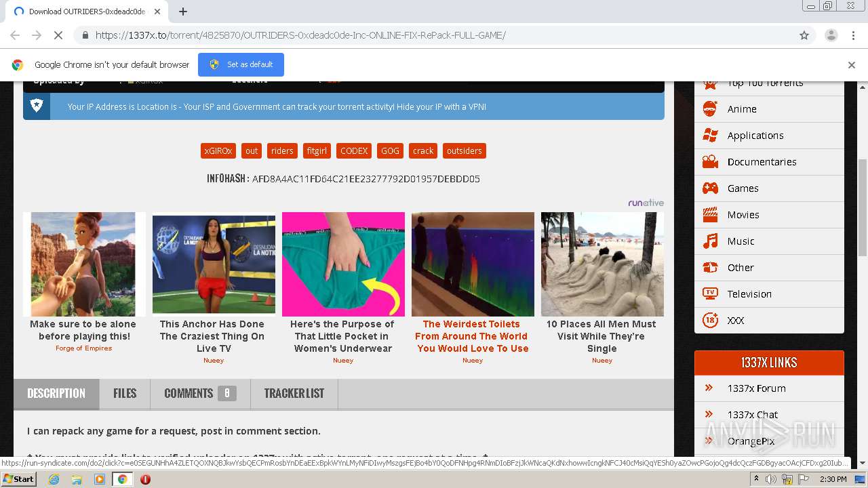868x488 pixels.
Task: Click the xGIROx tag
Action: click(218, 150)
